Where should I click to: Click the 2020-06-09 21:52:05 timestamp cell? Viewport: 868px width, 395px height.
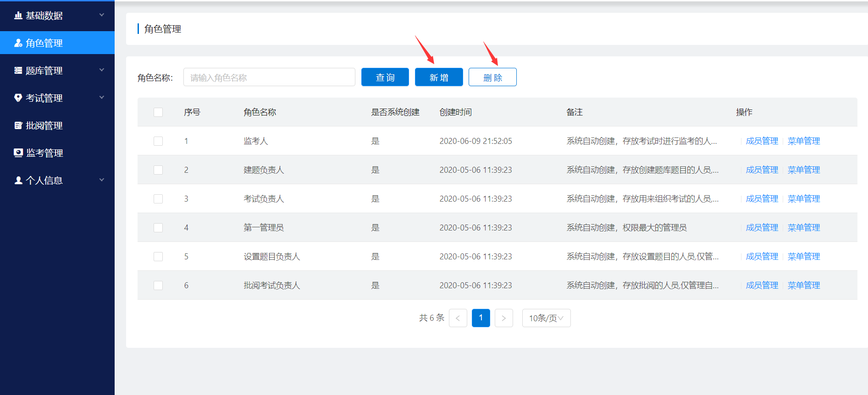(x=476, y=141)
